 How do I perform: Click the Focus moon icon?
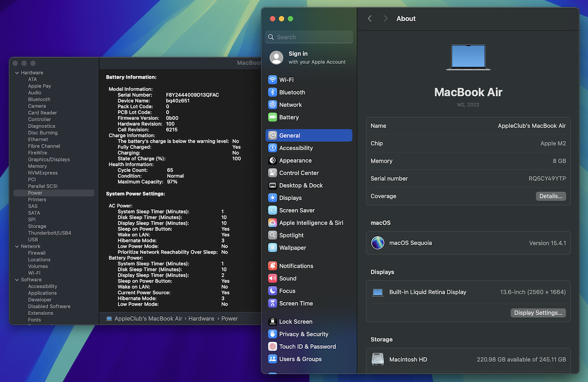click(272, 291)
